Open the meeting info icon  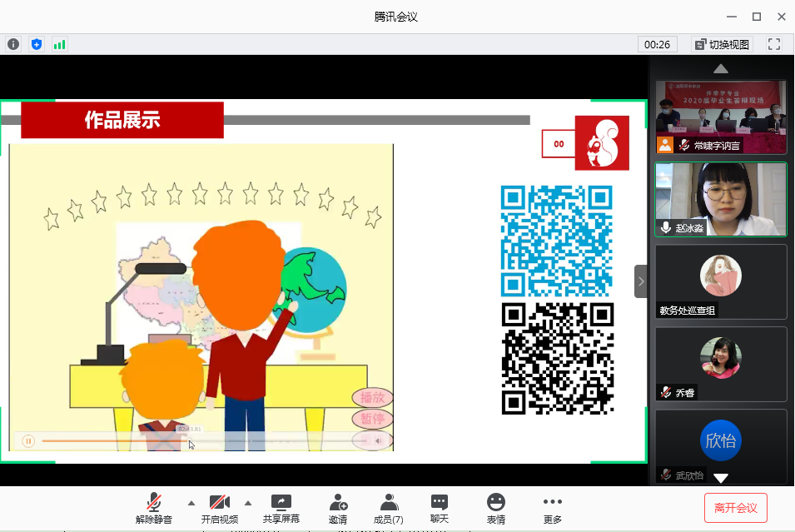pyautogui.click(x=13, y=45)
